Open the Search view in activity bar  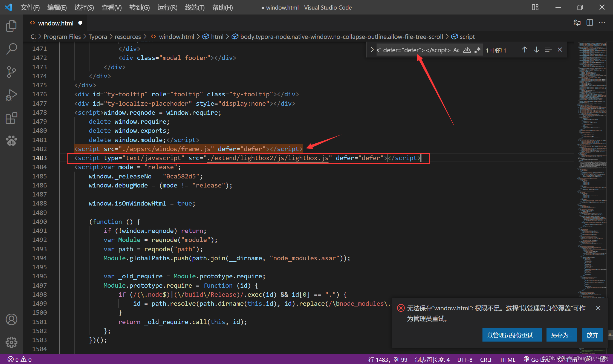pyautogui.click(x=11, y=49)
